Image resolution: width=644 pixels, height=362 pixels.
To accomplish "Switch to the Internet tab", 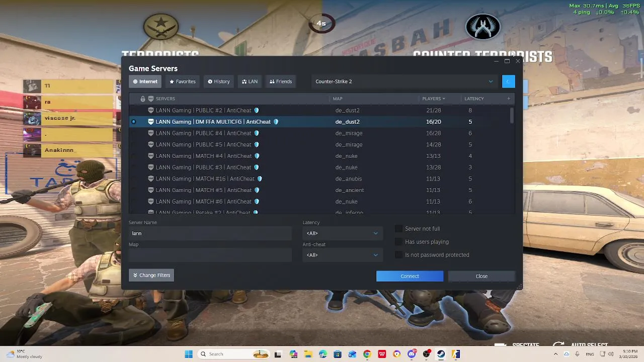I will pyautogui.click(x=145, y=81).
